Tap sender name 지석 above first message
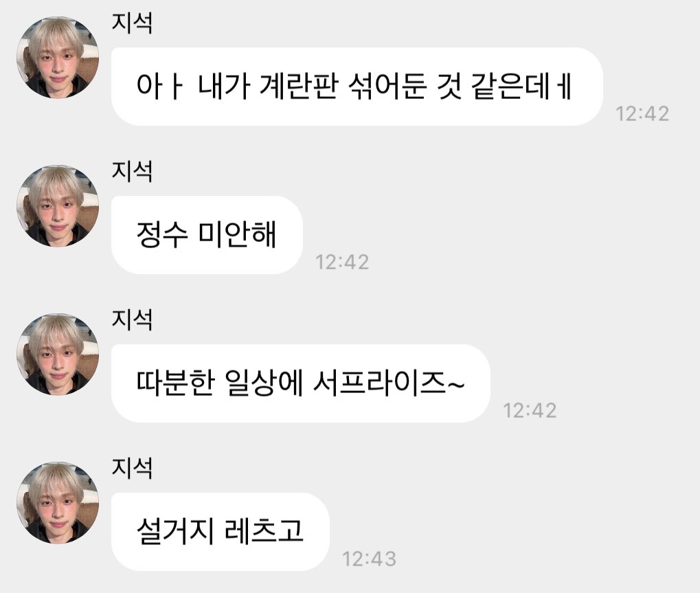Viewport: 700px width, 593px height. tap(132, 23)
